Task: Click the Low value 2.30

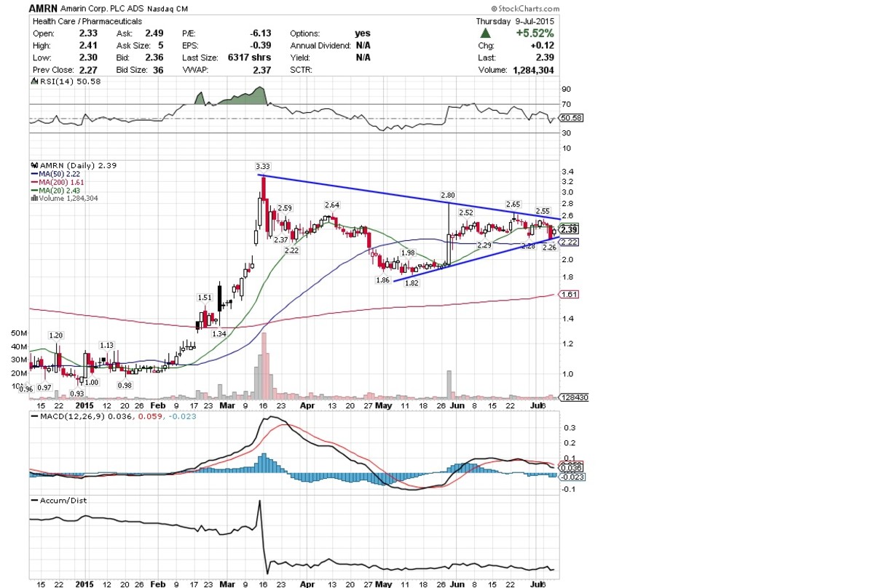Action: coord(89,58)
